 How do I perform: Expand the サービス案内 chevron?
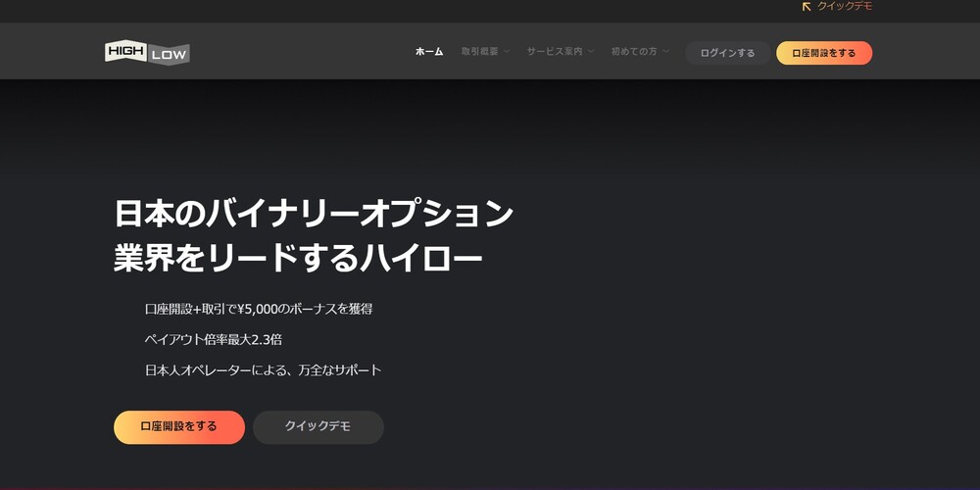tap(591, 52)
